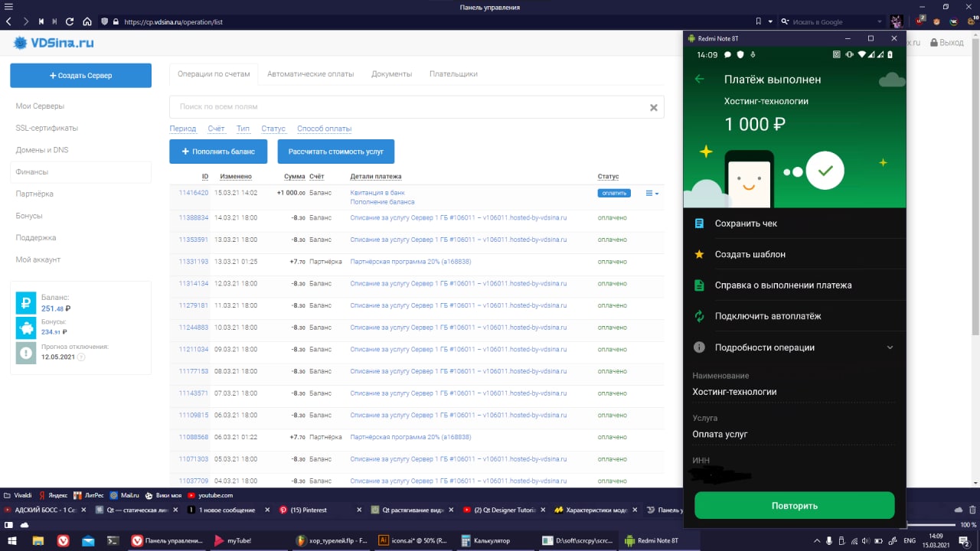Screen dimensions: 980x551
Task: Close the 1 новое сообщение tab
Action: [x=266, y=510]
